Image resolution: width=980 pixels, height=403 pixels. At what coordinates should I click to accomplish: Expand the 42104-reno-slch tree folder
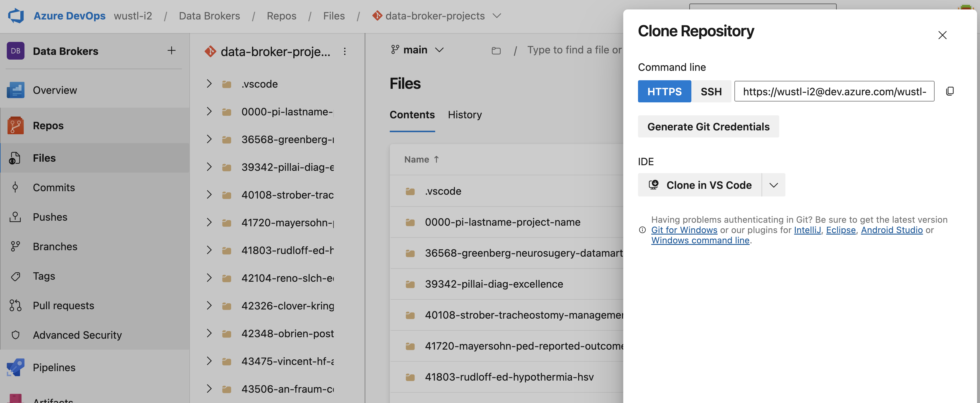(209, 278)
